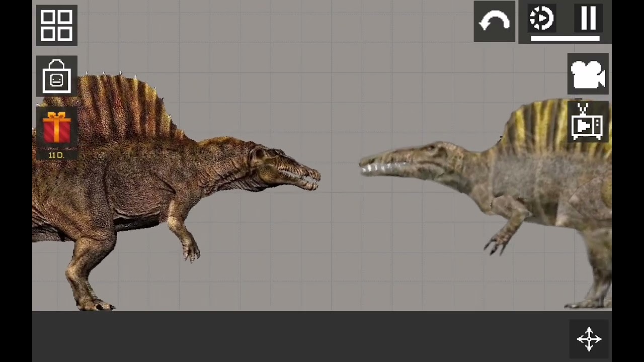Select the move/pan arrows tool

coord(589,339)
